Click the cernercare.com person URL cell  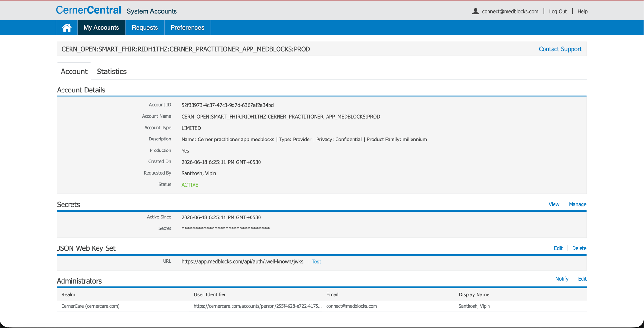point(258,306)
